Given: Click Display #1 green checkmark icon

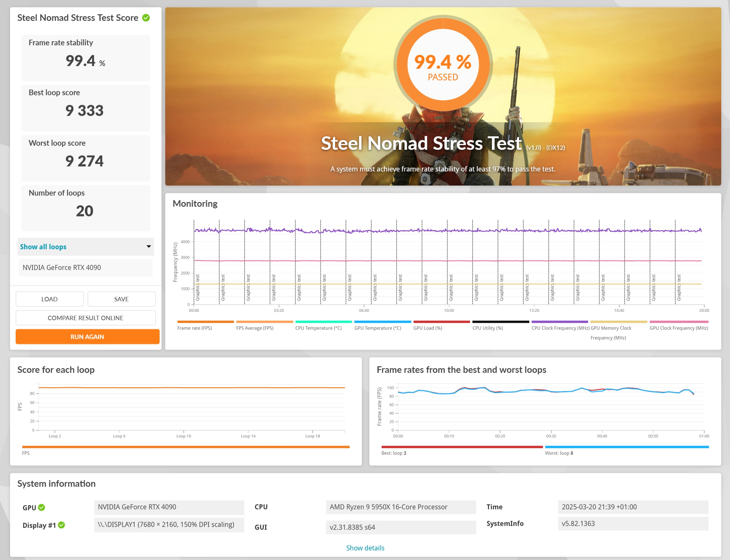Looking at the screenshot, I should coord(62,525).
